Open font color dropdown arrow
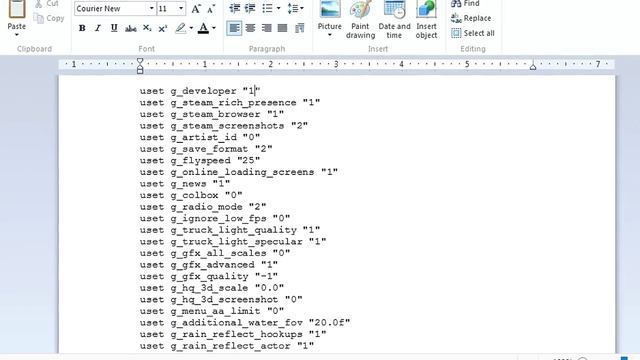Viewport: 640px width, 360px height. pos(214,28)
